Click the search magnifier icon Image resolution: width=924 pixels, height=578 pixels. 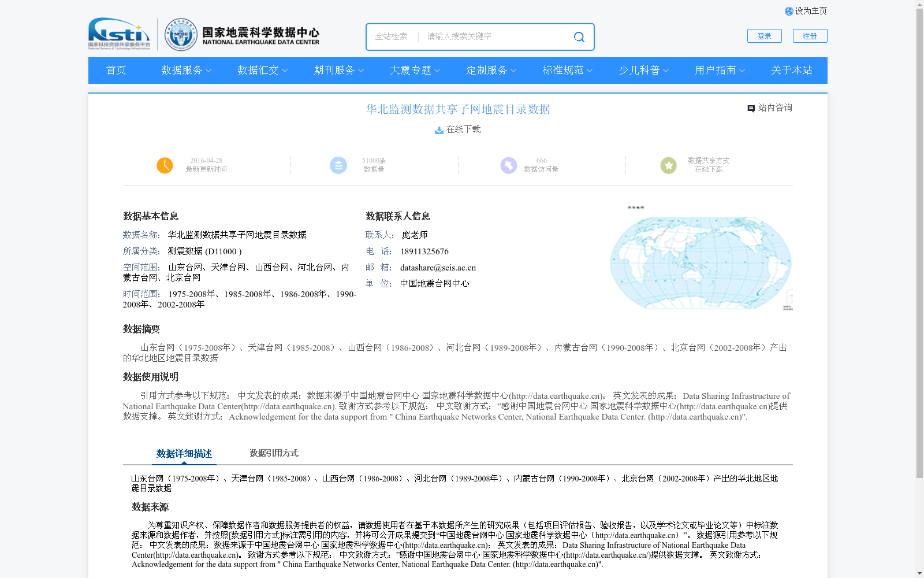(x=579, y=37)
